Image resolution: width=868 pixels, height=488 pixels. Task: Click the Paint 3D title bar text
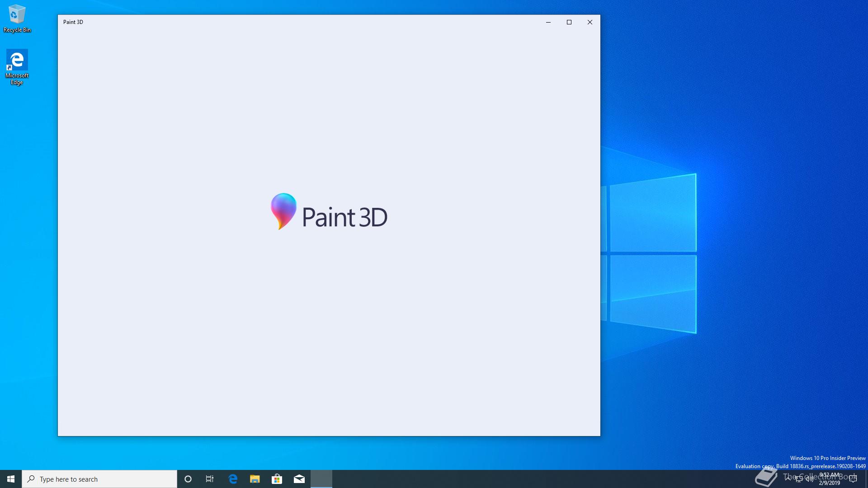click(x=73, y=22)
